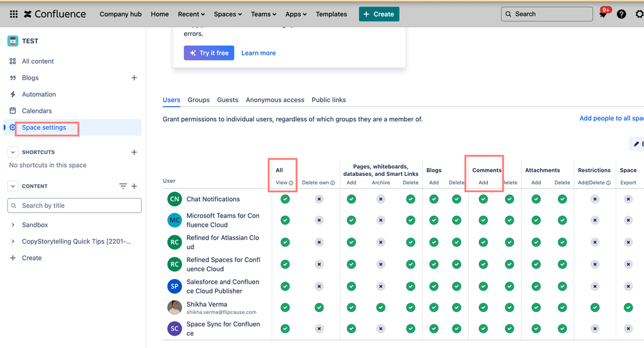
Task: Click the plus icon beside Create in sidebar
Action: click(x=13, y=258)
